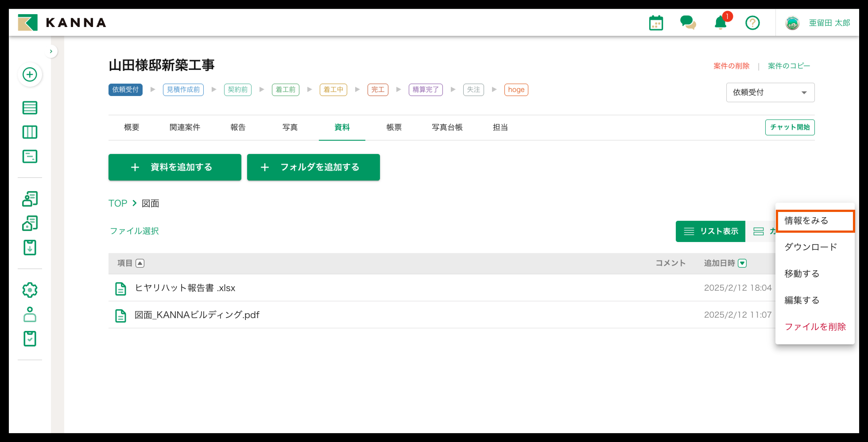Choose 移動する from context menu
Viewport: 868px width, 442px height.
click(815, 274)
